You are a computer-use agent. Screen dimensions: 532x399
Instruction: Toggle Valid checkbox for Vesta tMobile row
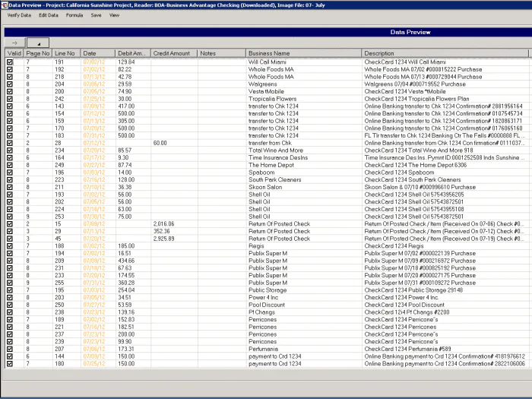(9, 92)
